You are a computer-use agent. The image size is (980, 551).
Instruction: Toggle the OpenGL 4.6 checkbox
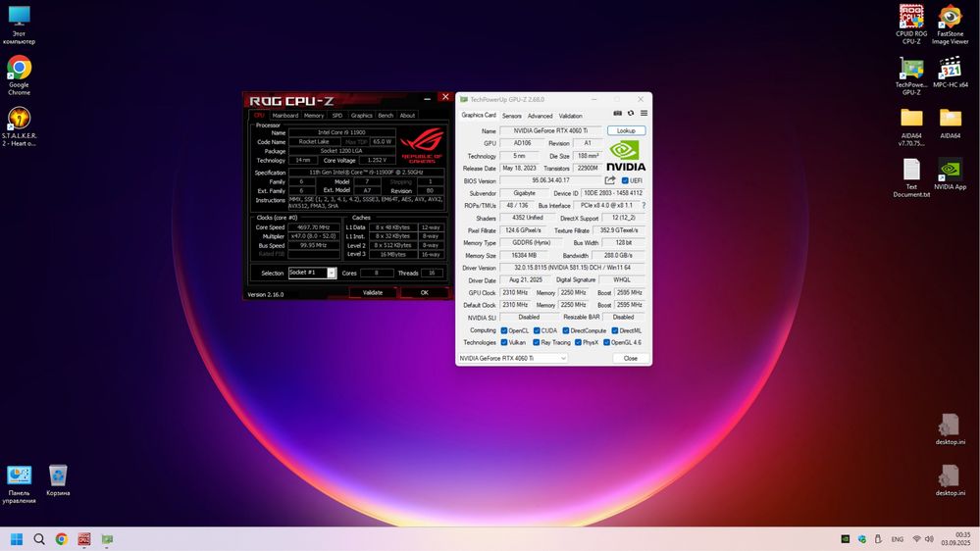click(606, 342)
